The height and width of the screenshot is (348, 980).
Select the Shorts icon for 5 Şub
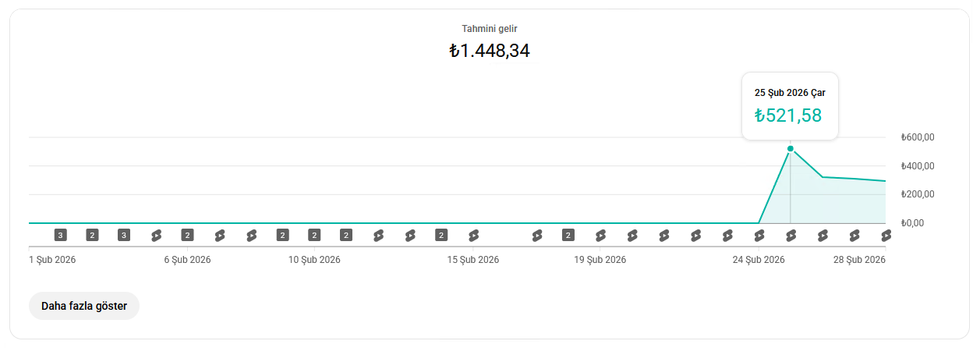(x=156, y=235)
